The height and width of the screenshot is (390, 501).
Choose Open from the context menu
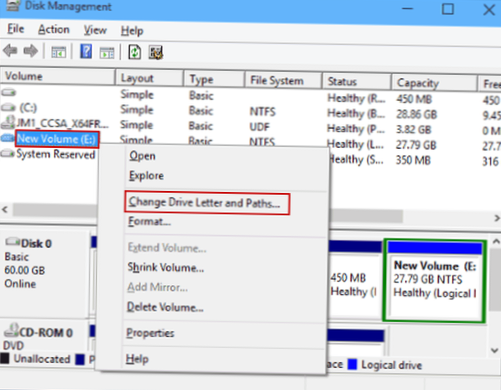tap(142, 156)
